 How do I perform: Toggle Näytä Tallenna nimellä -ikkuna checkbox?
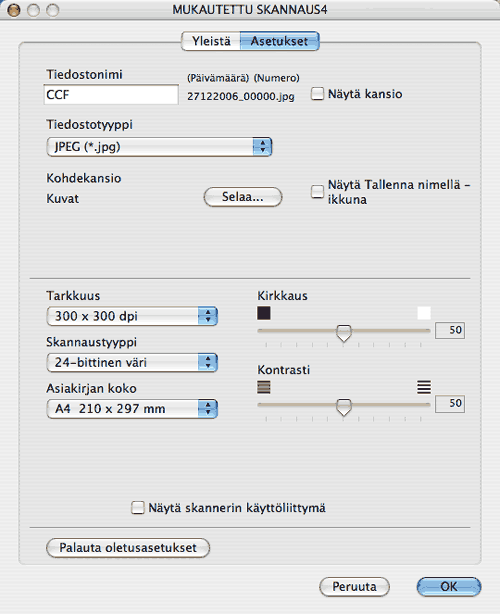click(317, 192)
